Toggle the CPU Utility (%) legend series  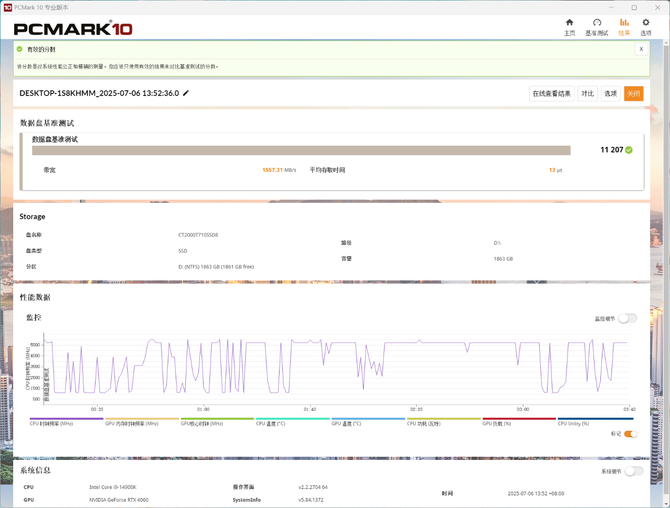[x=595, y=422]
